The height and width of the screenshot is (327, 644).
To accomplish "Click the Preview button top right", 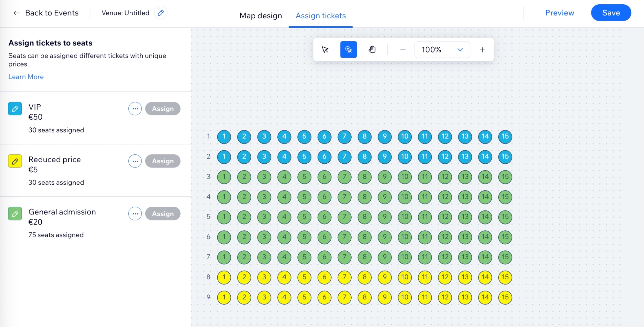I will click(x=560, y=13).
